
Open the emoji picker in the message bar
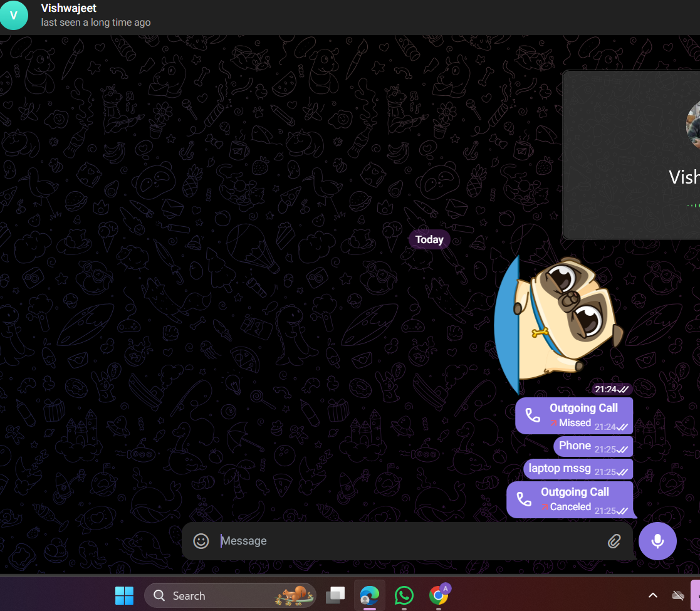(x=201, y=541)
